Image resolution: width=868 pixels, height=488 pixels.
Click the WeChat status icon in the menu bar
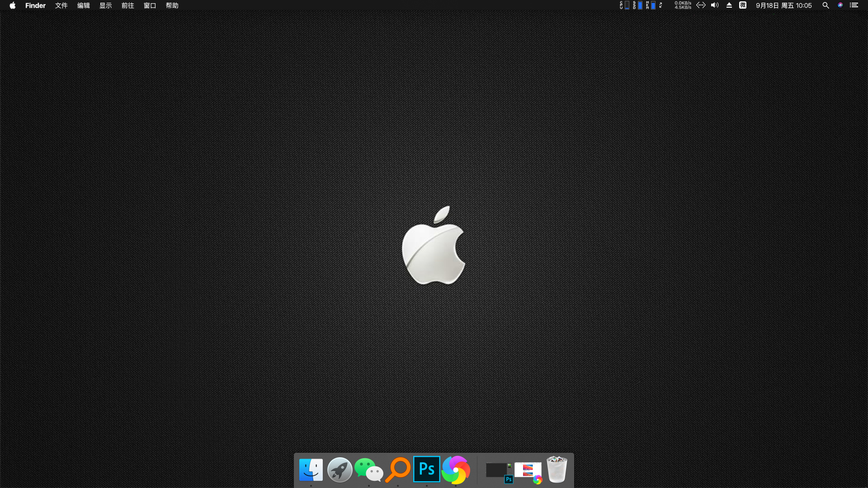pos(743,5)
